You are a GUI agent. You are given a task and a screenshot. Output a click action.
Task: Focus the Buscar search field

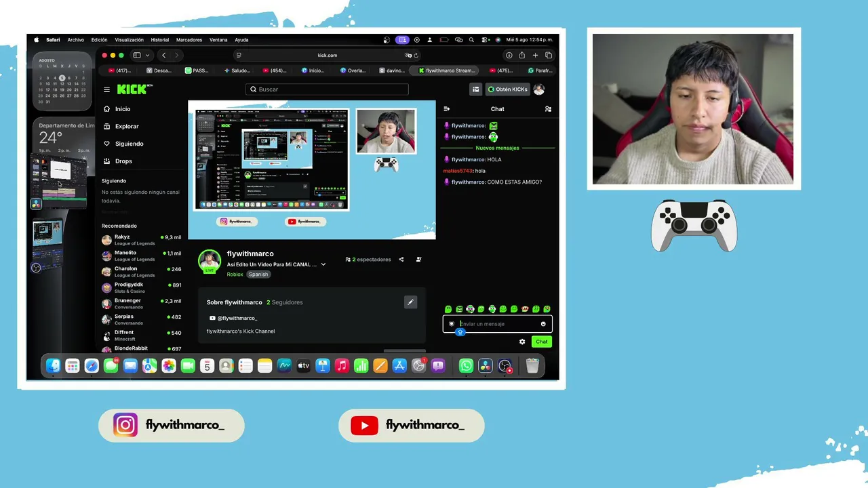(327, 89)
